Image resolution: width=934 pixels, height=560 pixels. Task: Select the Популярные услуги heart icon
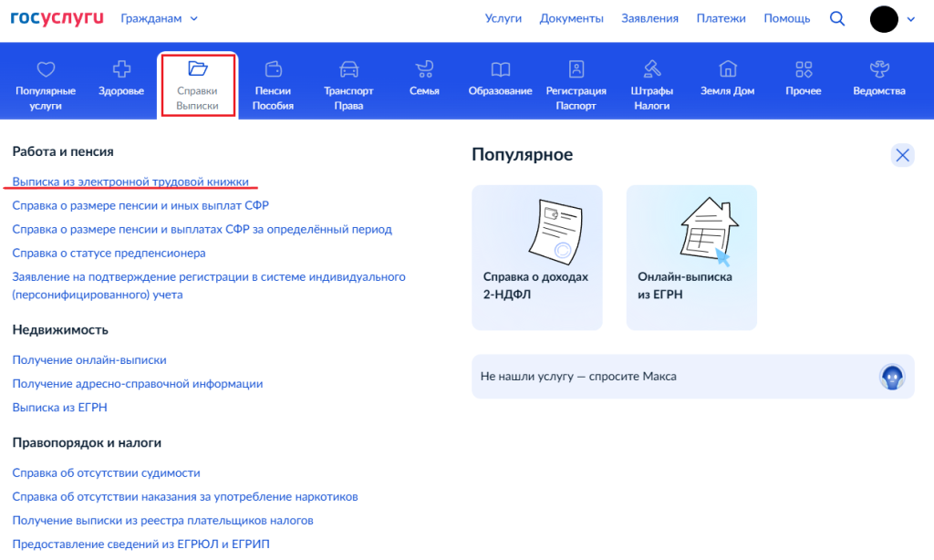pos(46,69)
